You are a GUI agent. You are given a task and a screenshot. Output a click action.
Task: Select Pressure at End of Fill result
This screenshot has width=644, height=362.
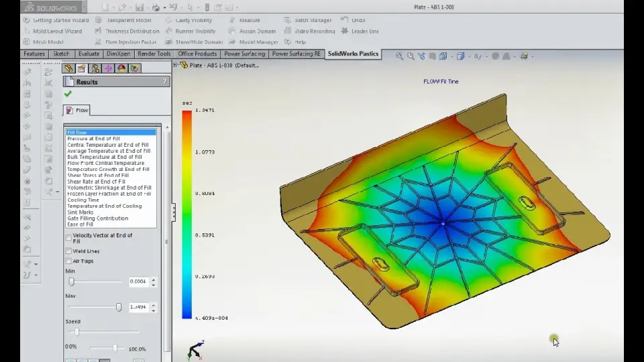pos(93,139)
